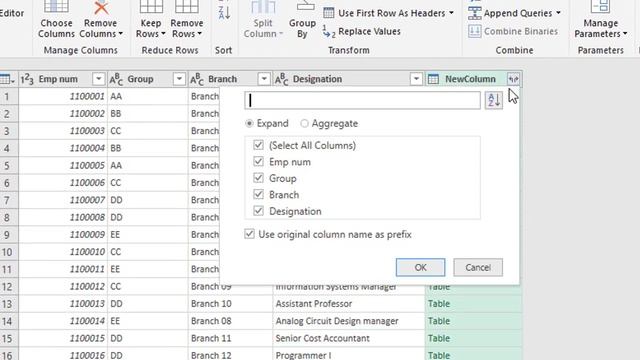Click the Analog Circuit Design manager cell
This screenshot has width=640, height=360.
point(349,321)
